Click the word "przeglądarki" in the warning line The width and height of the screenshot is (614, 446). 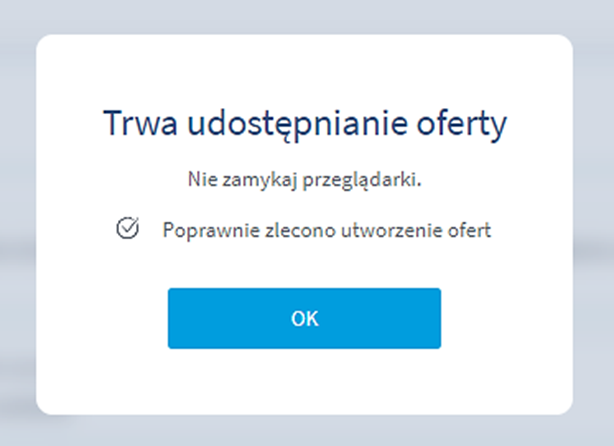[365, 181]
